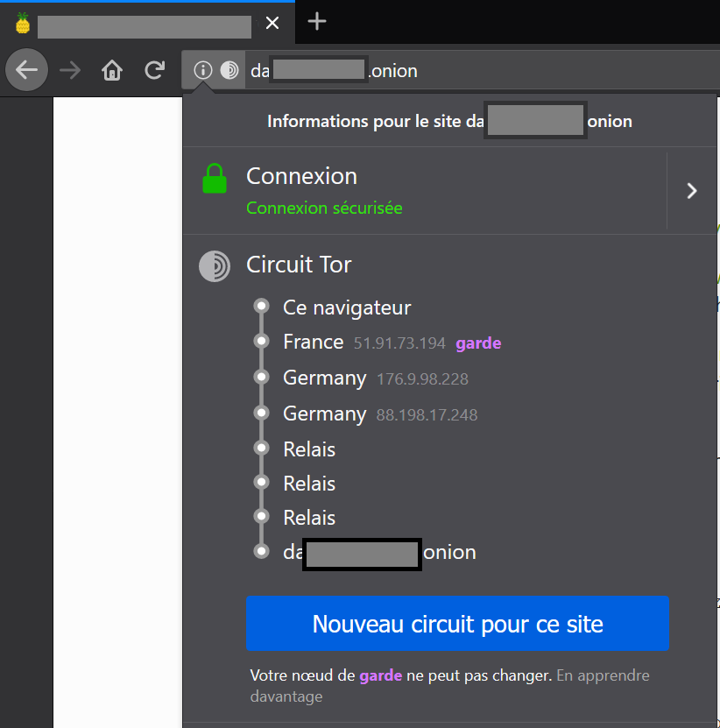720x728 pixels.
Task: Reload the current page
Action: [155, 70]
